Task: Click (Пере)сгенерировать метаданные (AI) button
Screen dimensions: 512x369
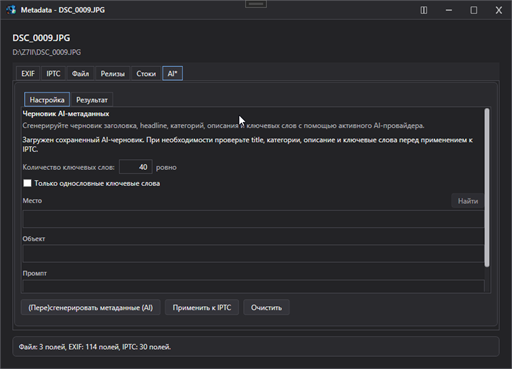Action: tap(91, 307)
